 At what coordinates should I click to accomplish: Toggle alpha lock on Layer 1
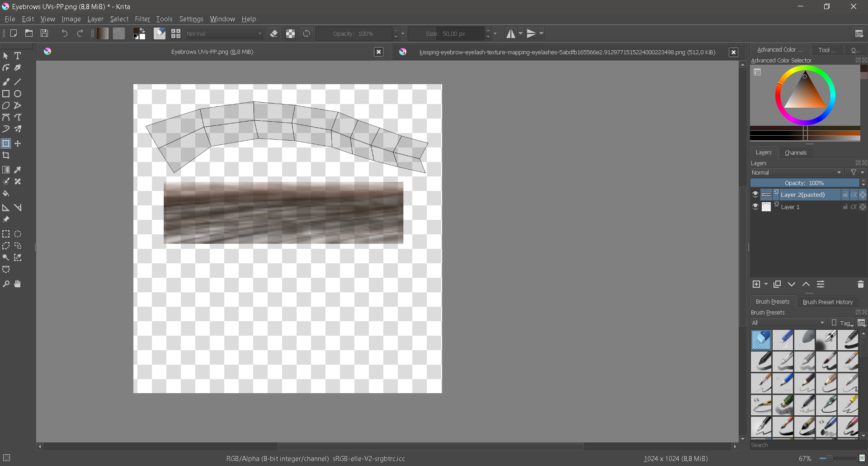[x=863, y=207]
